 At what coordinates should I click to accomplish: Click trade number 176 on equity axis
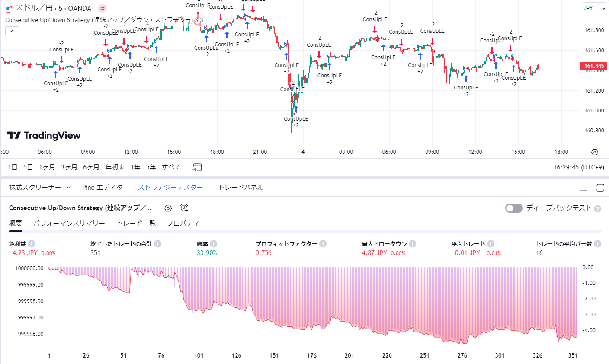click(312, 355)
